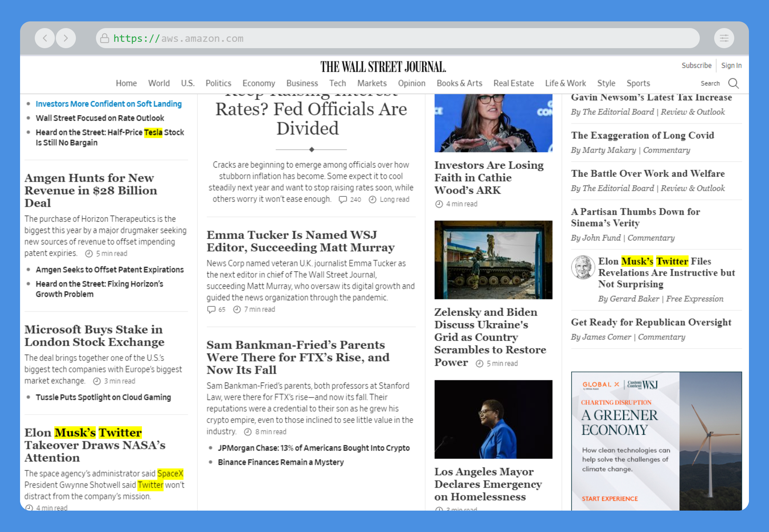Click the magnifying glass search icon
769x532 pixels.
coord(733,83)
